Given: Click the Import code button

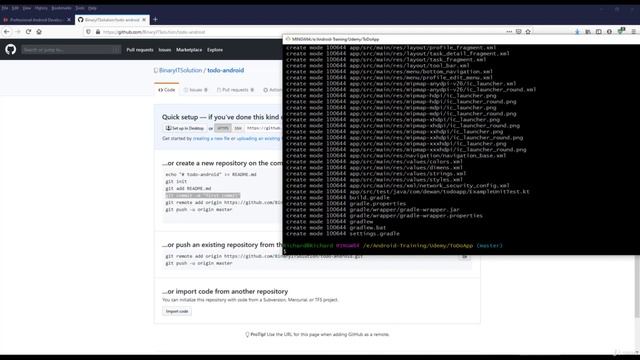Looking at the screenshot, I should pos(177,311).
